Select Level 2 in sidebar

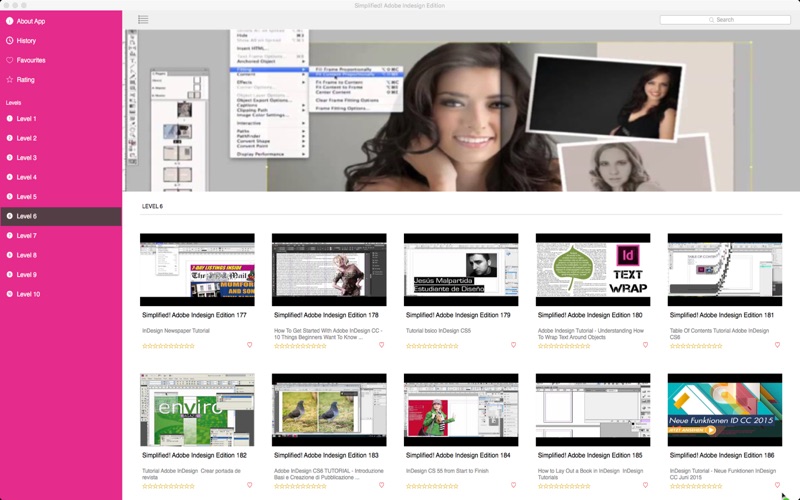point(61,138)
